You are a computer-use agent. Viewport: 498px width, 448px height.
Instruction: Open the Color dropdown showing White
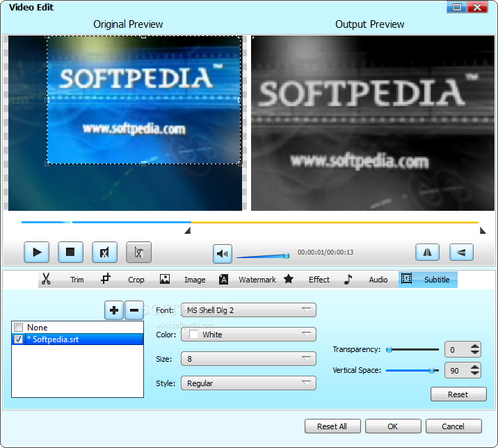(248, 335)
